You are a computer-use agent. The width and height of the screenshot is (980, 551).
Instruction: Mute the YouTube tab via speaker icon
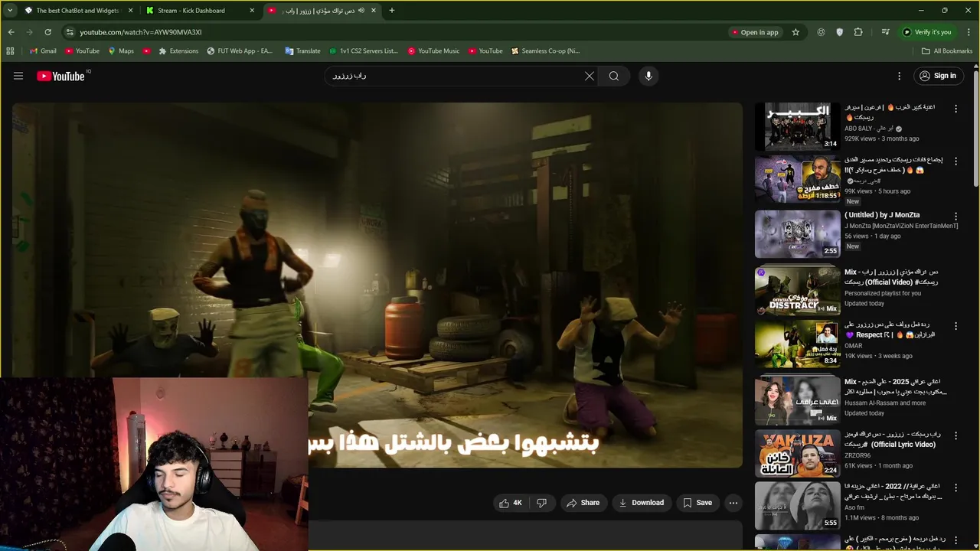(361, 11)
